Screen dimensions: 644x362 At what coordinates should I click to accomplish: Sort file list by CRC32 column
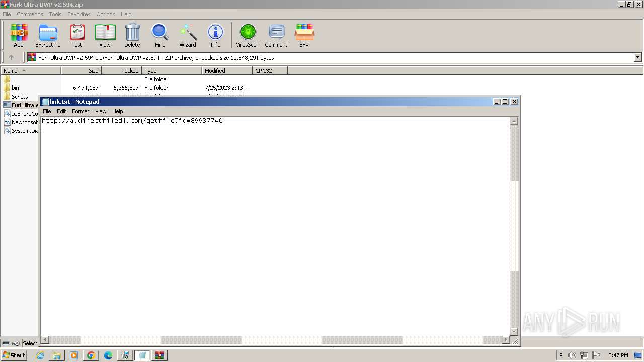coord(270,71)
